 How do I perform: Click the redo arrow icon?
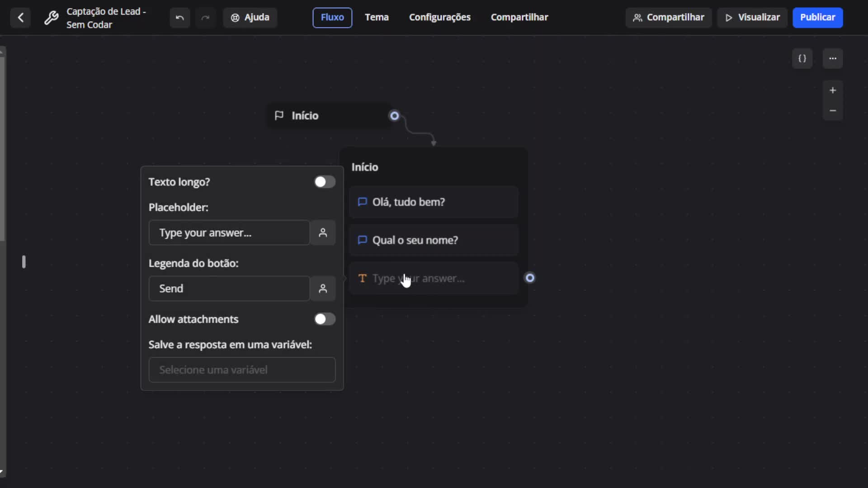point(205,18)
